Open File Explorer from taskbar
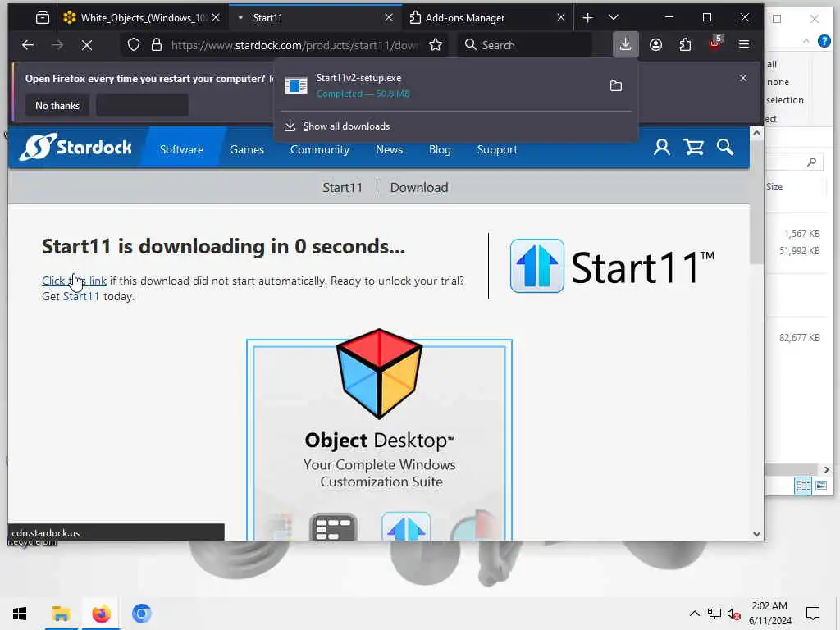Viewport: 840px width, 630px height. tap(61, 614)
